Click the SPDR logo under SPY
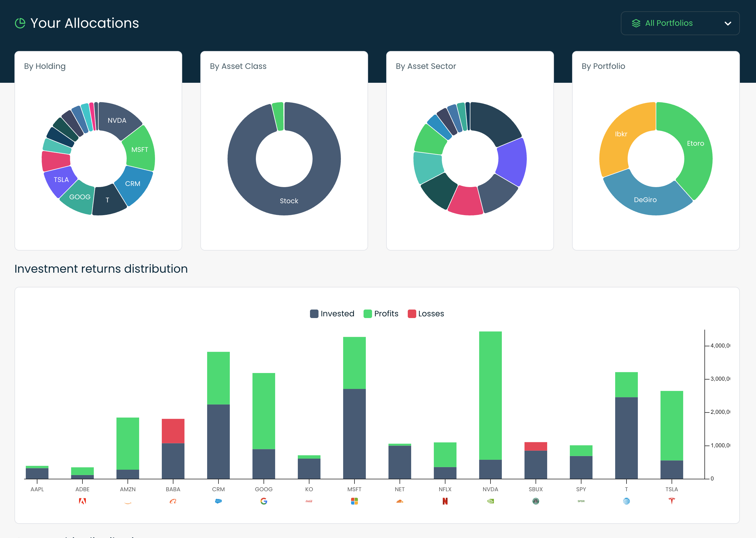This screenshot has width=756, height=538. coord(581,501)
